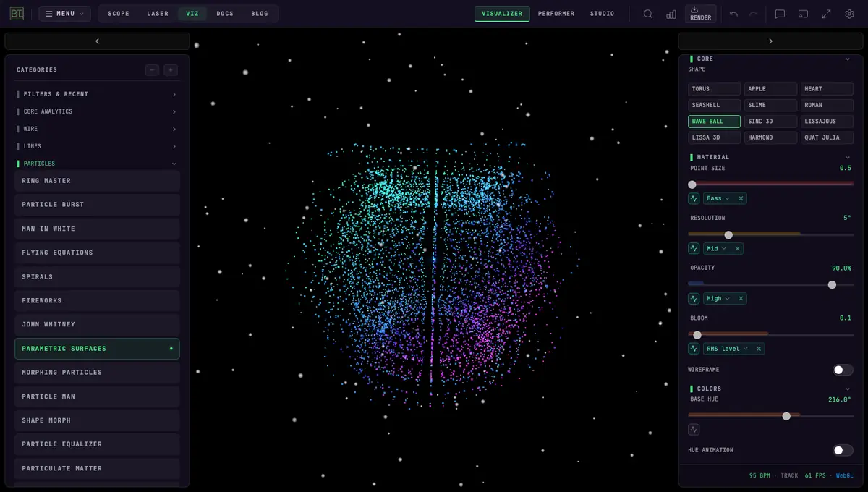The image size is (868, 492).
Task: Collapse the right panel with the forward arrow
Action: (770, 41)
